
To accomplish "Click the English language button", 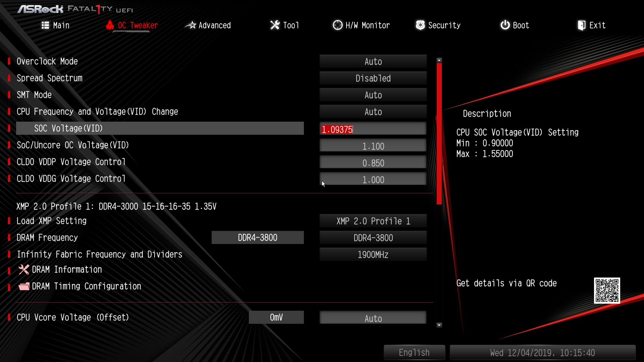I will click(x=414, y=352).
